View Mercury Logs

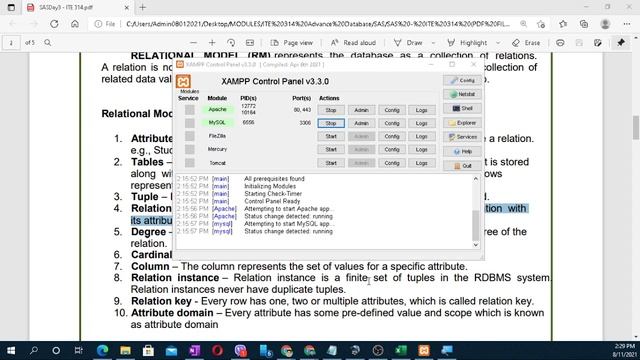tap(422, 150)
